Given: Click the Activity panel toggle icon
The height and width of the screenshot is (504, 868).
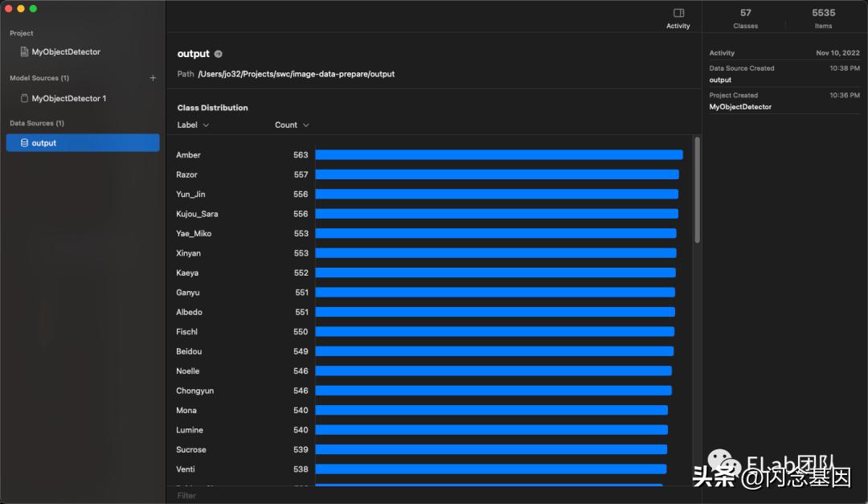Looking at the screenshot, I should tap(678, 14).
